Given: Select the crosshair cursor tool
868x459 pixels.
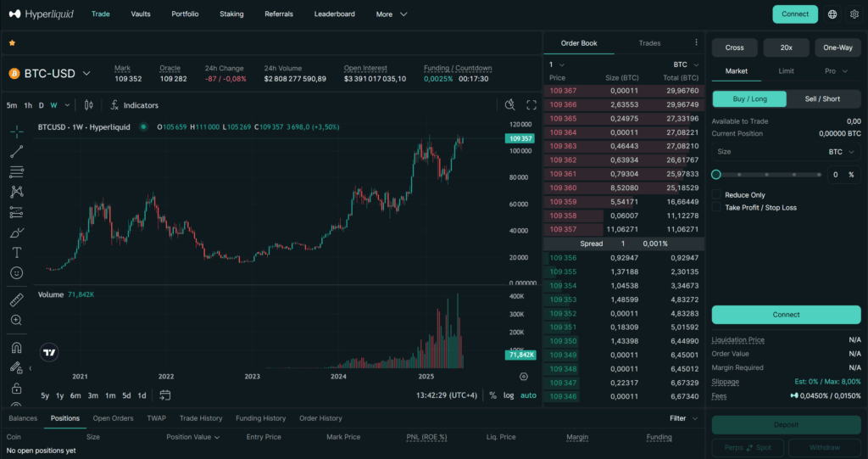Looking at the screenshot, I should pyautogui.click(x=17, y=132).
